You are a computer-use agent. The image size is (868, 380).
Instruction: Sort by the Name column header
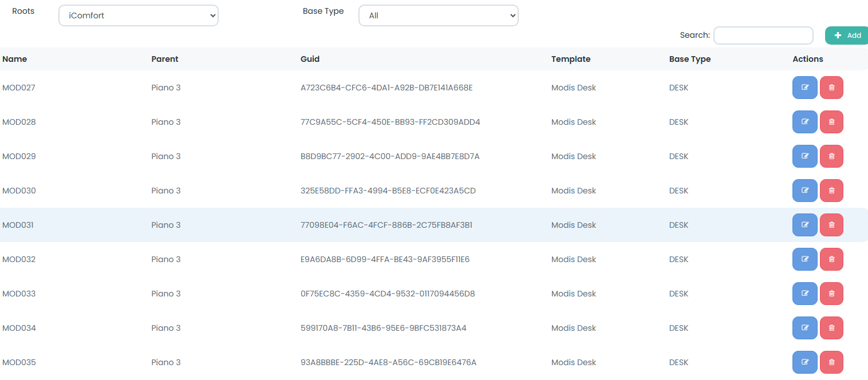(x=15, y=59)
